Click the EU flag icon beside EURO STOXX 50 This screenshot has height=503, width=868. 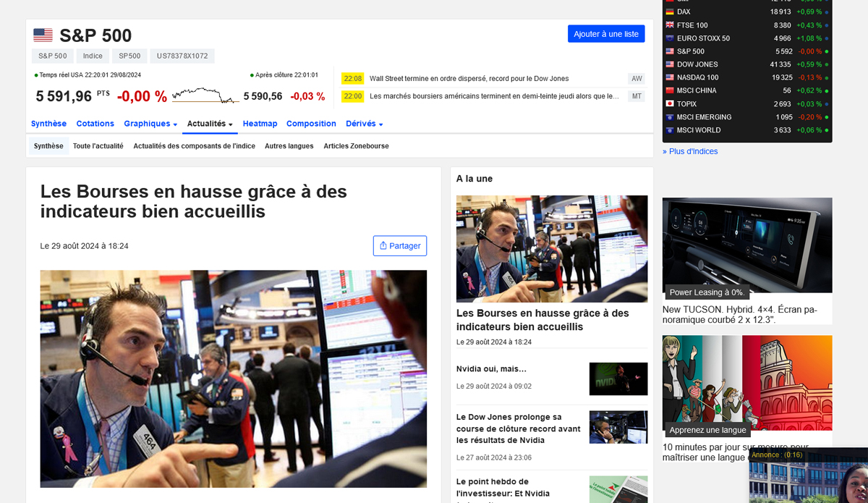[x=669, y=38]
